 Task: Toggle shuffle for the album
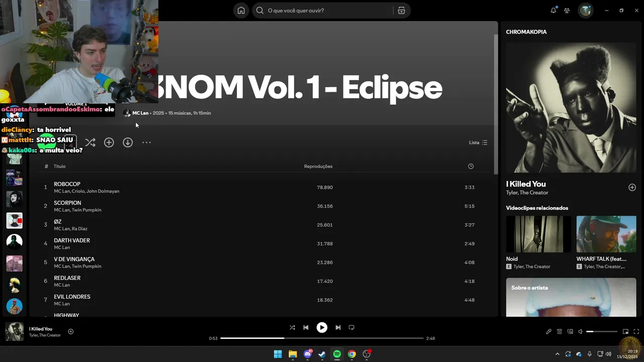tap(90, 143)
